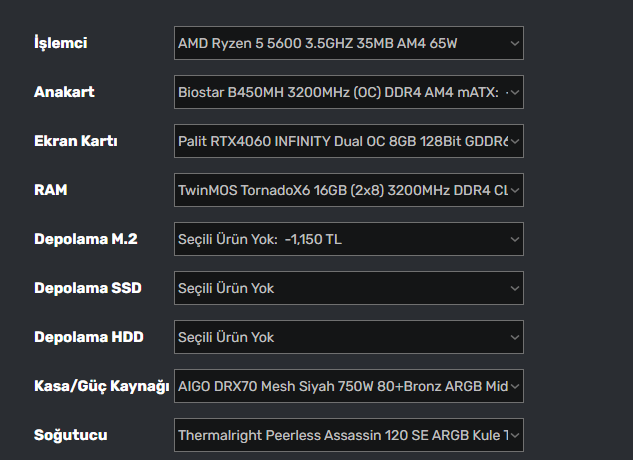This screenshot has height=460, width=633.
Task: Click the Ekran Kartı label text
Action: click(x=76, y=141)
